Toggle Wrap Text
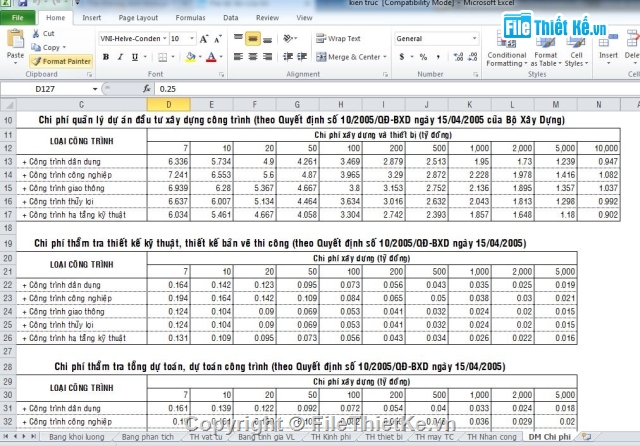This screenshot has width=640, height=446. pyautogui.click(x=338, y=39)
